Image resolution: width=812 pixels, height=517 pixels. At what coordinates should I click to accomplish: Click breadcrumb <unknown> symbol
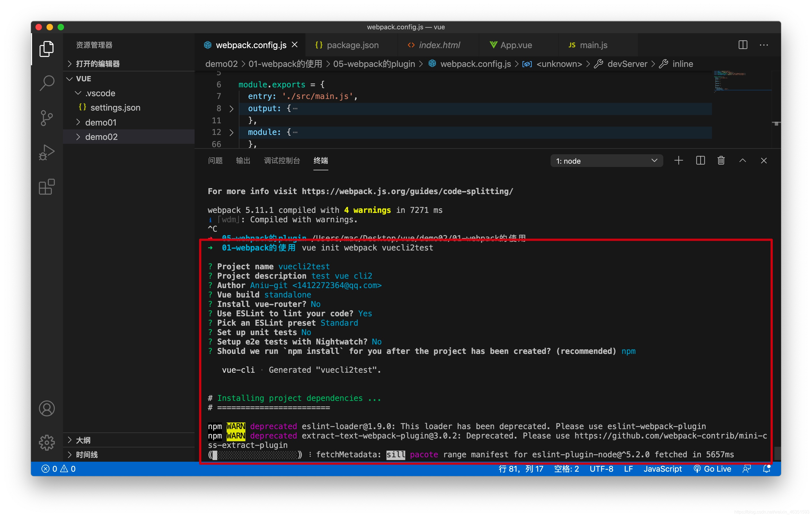tap(559, 64)
